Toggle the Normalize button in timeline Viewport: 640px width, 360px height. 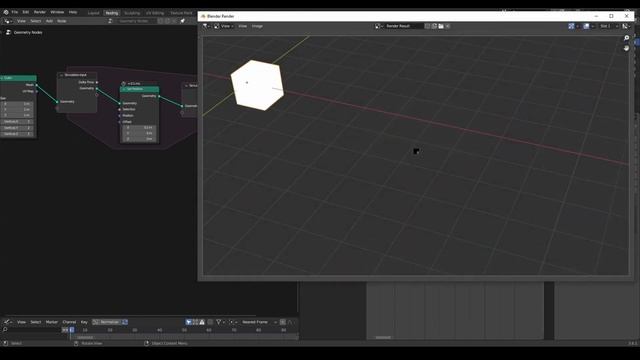click(x=107, y=322)
